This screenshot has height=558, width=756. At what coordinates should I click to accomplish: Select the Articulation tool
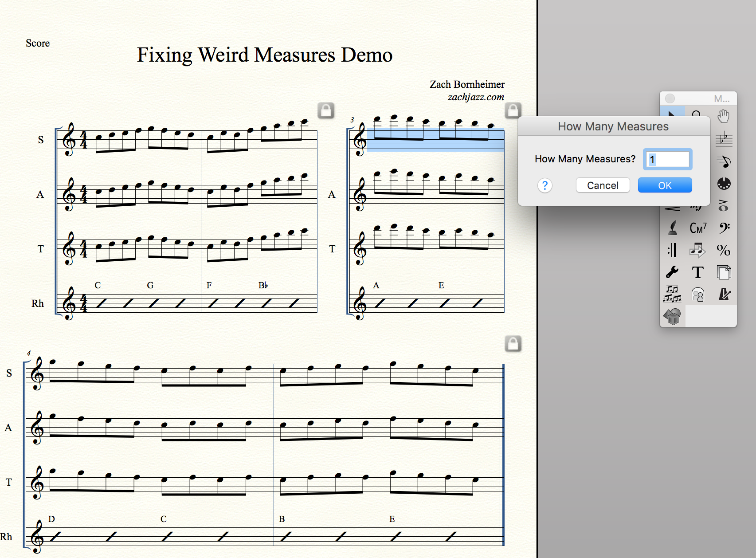724,206
